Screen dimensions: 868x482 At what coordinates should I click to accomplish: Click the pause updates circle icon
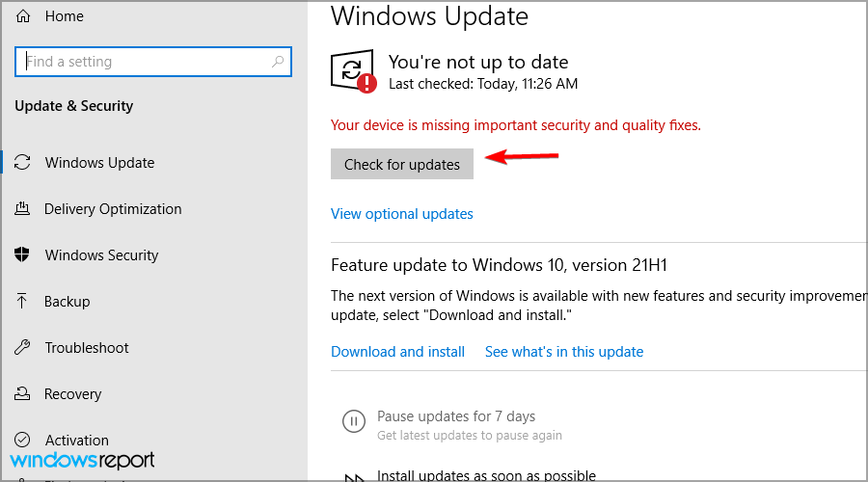pyautogui.click(x=354, y=421)
